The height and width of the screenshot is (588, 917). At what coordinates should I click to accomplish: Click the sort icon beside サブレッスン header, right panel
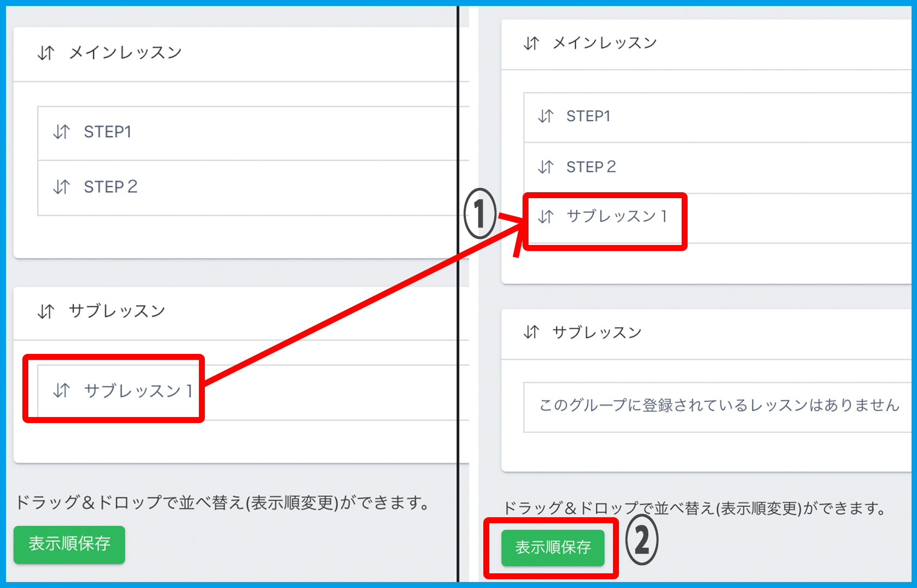point(531,332)
